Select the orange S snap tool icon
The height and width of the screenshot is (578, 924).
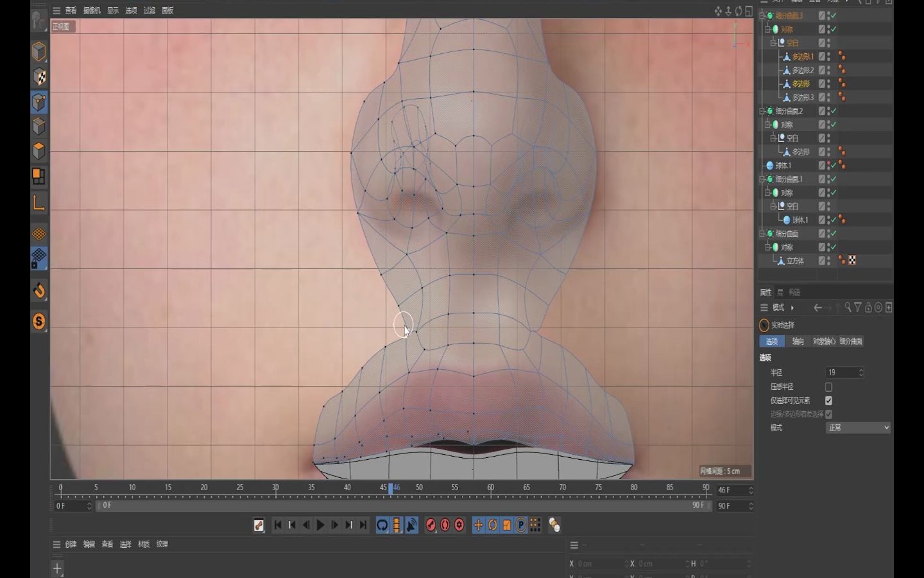pos(39,321)
